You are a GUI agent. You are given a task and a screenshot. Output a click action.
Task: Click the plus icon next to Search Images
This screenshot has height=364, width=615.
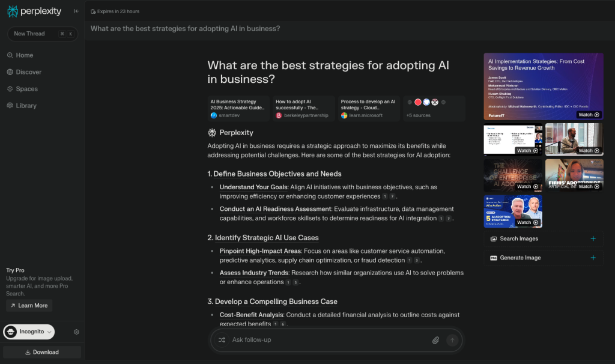(x=593, y=238)
